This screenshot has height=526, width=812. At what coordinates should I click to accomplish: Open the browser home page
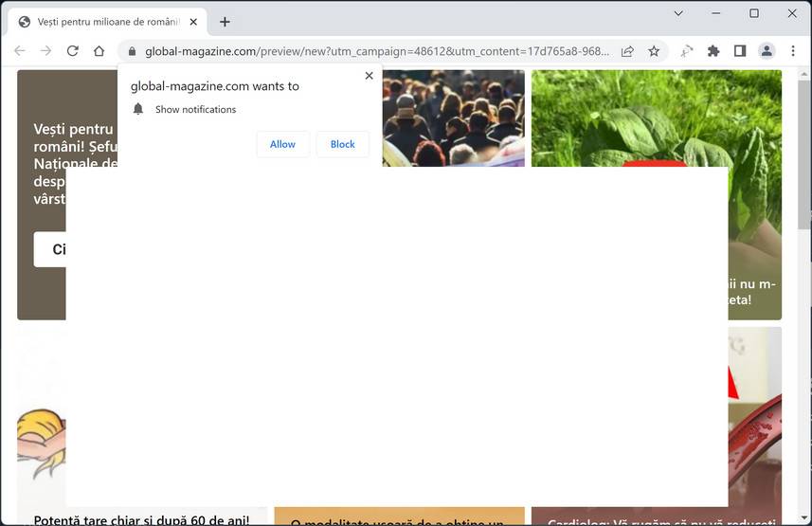[x=99, y=51]
